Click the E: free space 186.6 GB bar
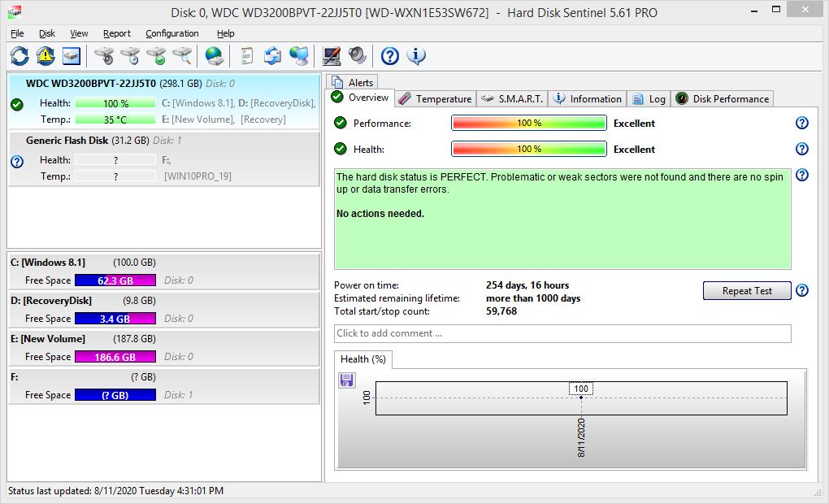 tap(115, 356)
